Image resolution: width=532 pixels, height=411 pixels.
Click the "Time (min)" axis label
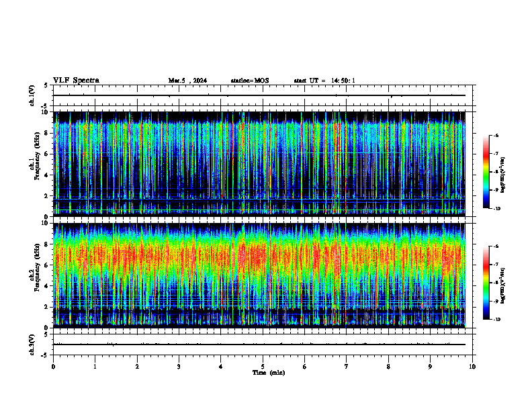tap(269, 373)
